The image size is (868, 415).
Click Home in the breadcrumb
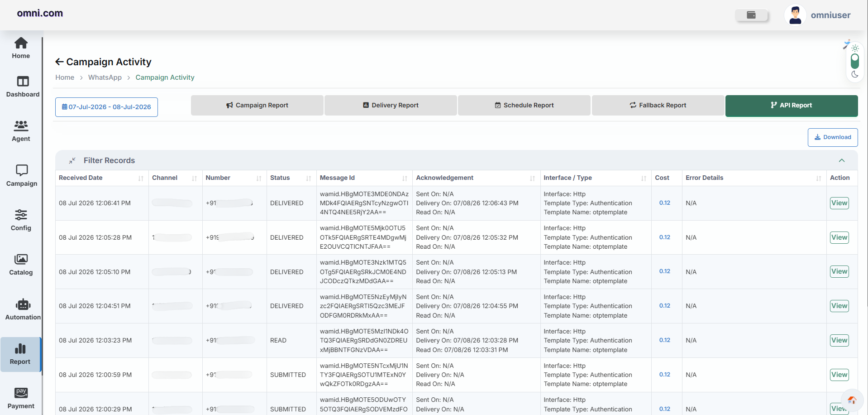(65, 77)
